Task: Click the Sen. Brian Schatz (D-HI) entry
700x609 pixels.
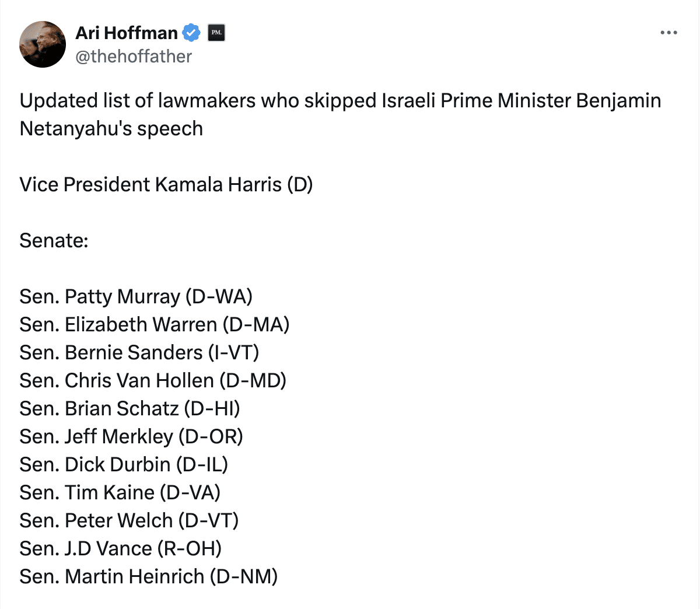Action: (129, 408)
